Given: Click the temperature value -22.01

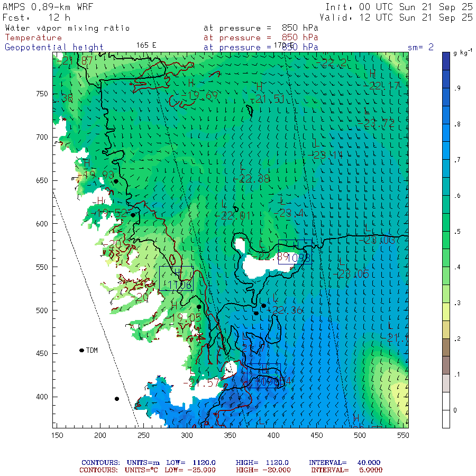Looking at the screenshot, I should pos(233,216).
